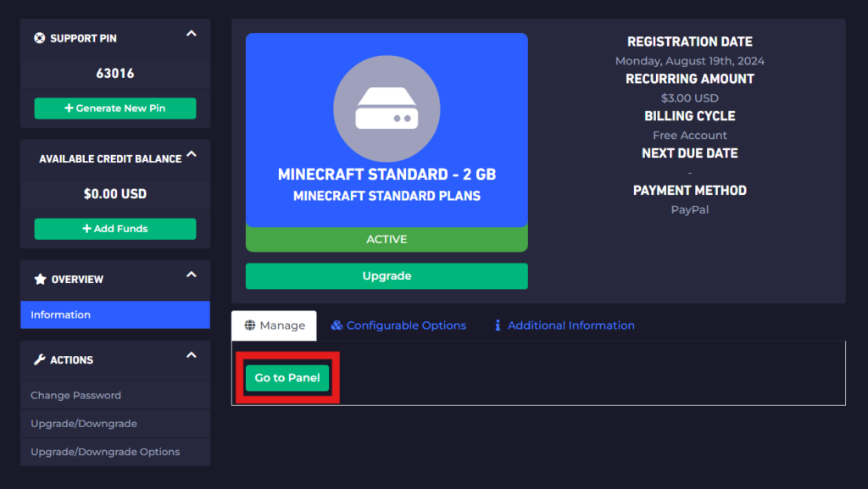Click plus icon on Add Funds
The width and height of the screenshot is (868, 489).
click(86, 229)
